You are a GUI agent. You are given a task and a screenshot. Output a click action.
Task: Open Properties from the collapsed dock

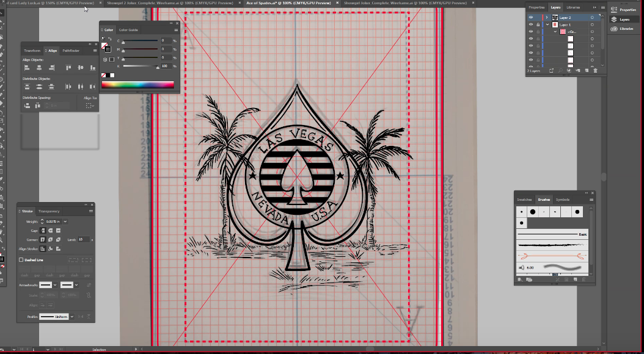623,9
